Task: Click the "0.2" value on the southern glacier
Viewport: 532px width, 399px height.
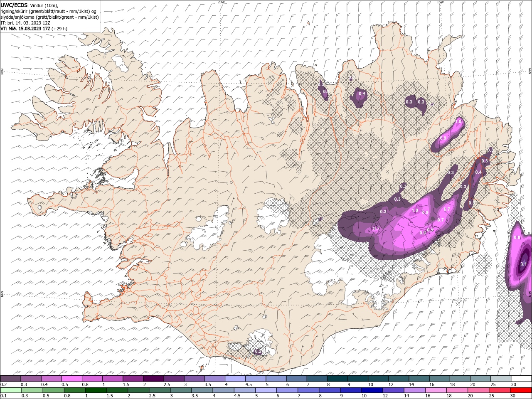Action: [x=258, y=352]
